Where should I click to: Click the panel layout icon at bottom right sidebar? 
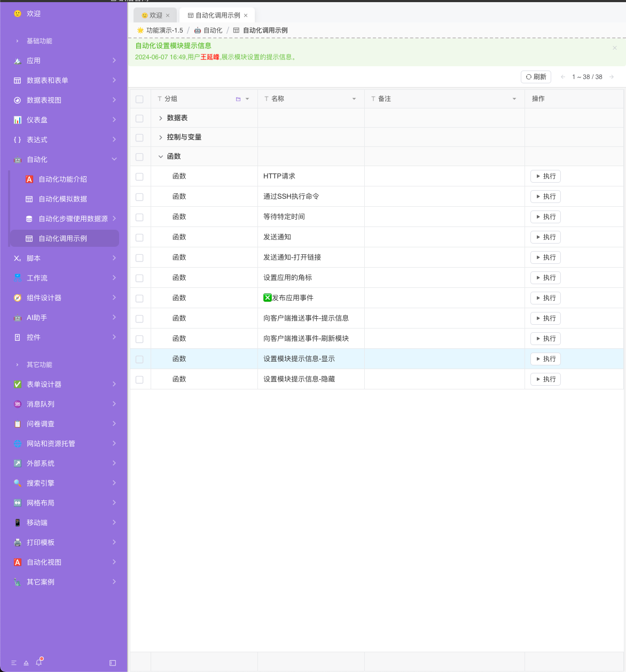click(x=112, y=662)
